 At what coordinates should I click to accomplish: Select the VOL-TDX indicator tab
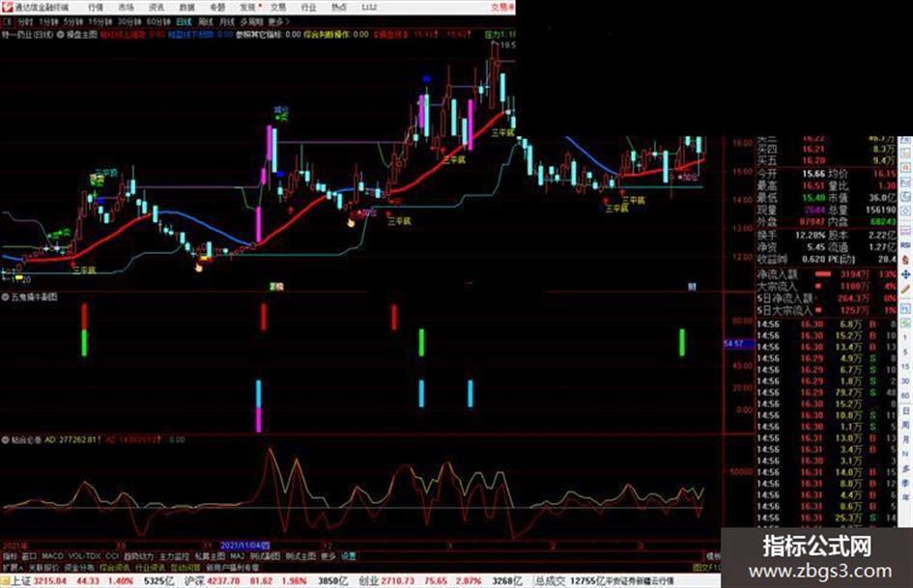(x=84, y=556)
